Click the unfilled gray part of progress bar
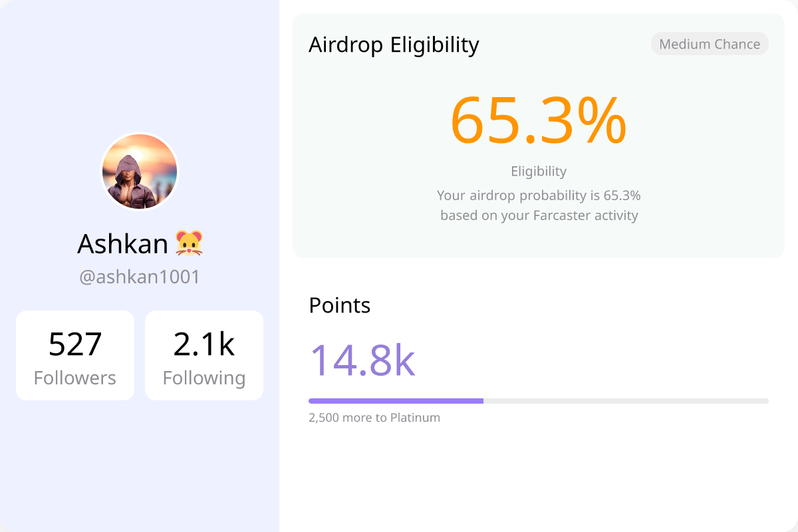The image size is (798, 532). coord(626,401)
